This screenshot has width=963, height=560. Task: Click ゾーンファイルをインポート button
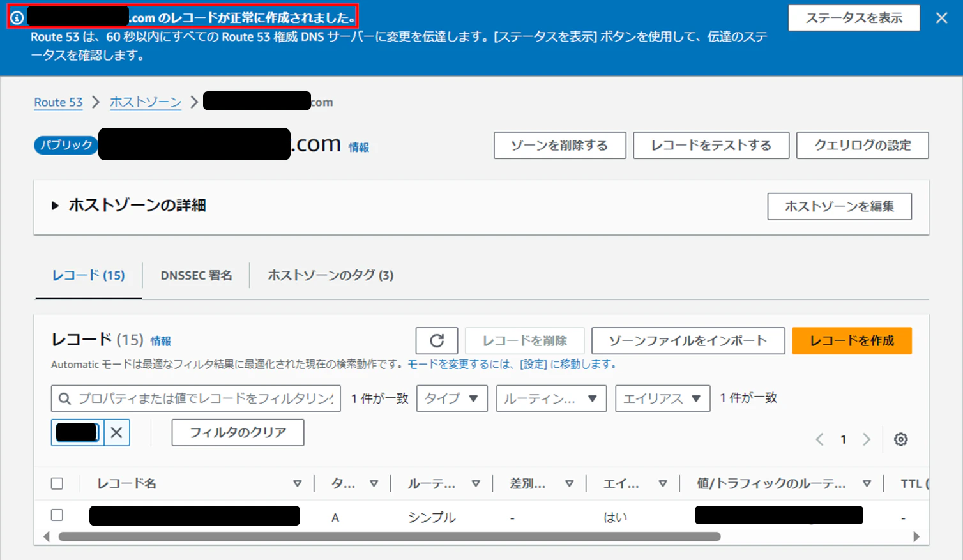click(688, 340)
